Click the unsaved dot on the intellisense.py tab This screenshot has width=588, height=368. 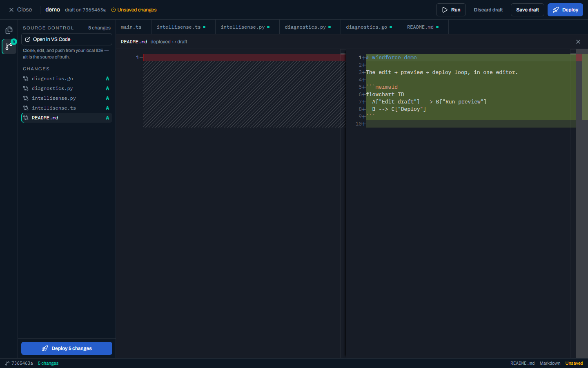(268, 27)
